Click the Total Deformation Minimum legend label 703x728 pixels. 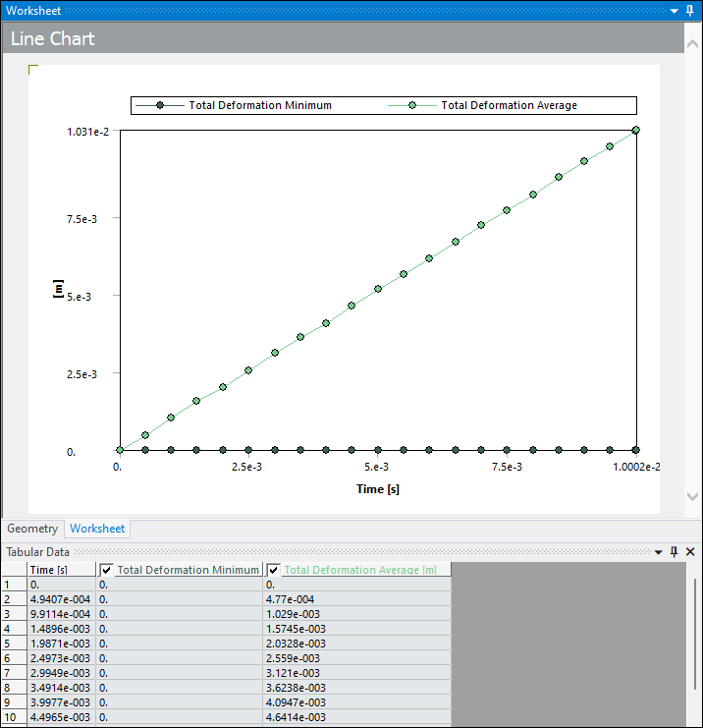(260, 105)
